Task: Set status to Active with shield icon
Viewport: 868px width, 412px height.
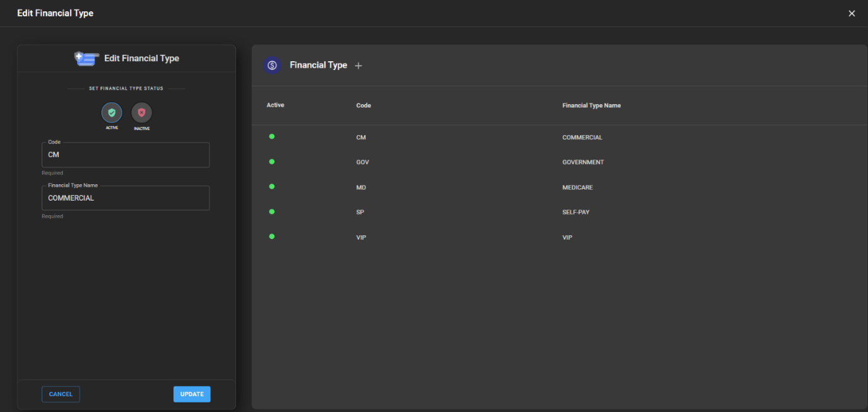Action: (x=112, y=113)
